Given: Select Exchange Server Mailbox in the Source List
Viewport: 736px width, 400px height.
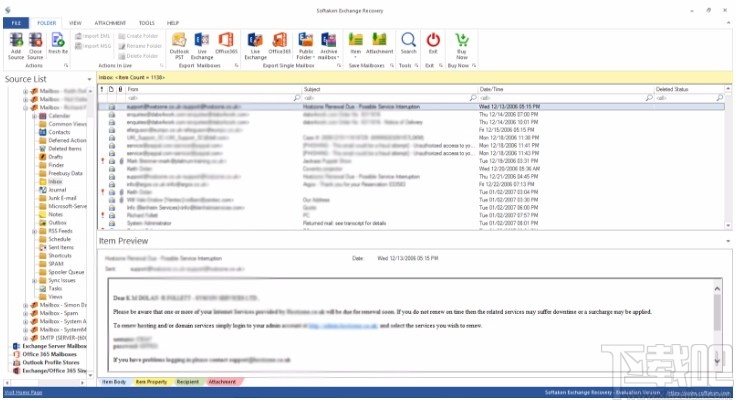Looking at the screenshot, I should pos(54,346).
